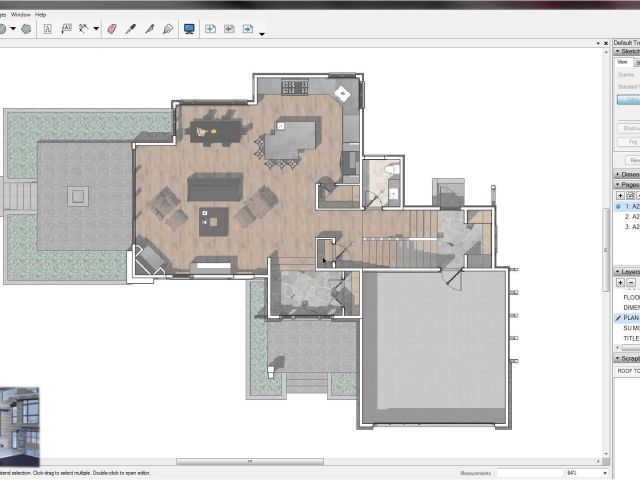The height and width of the screenshot is (480, 640).
Task: Select the Eraser tool
Action: [x=111, y=29]
